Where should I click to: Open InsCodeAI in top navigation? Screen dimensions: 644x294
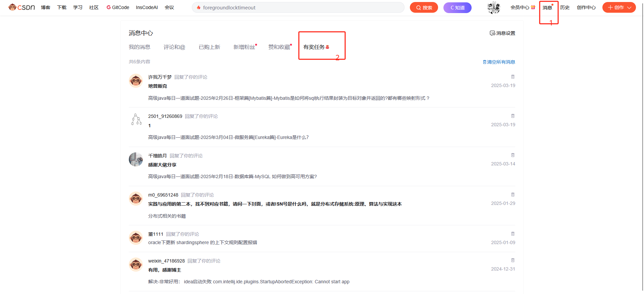point(147,7)
